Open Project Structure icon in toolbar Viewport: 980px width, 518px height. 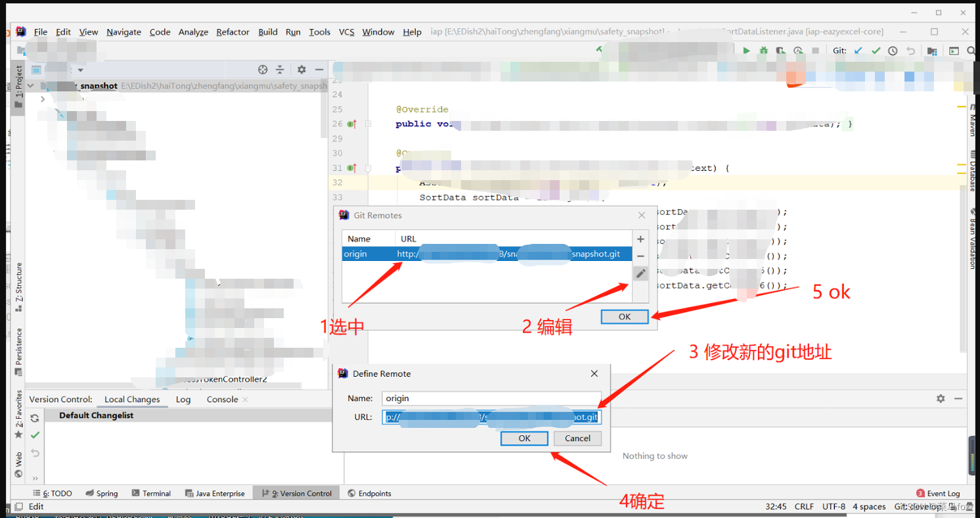pos(932,51)
